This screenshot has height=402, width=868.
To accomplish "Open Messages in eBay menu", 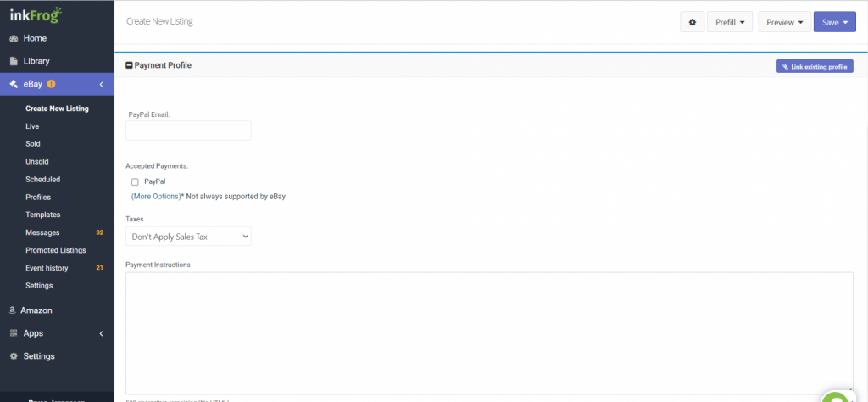I will click(42, 232).
